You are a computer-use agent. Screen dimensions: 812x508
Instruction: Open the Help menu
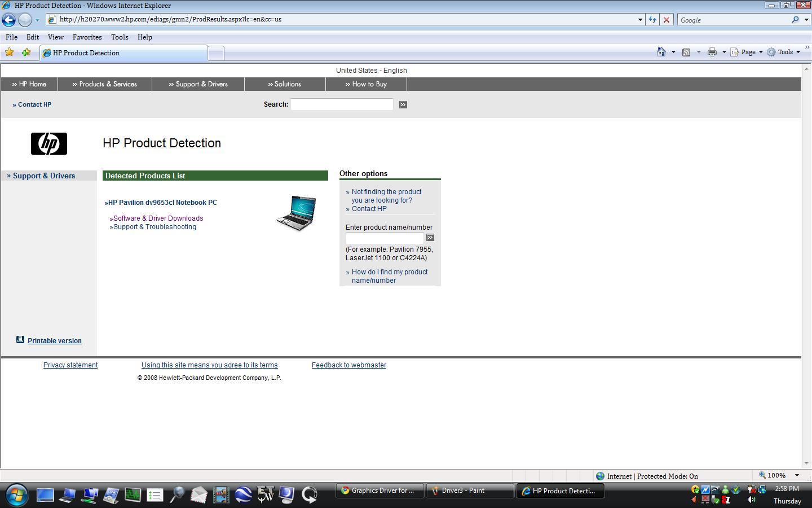[x=145, y=37]
